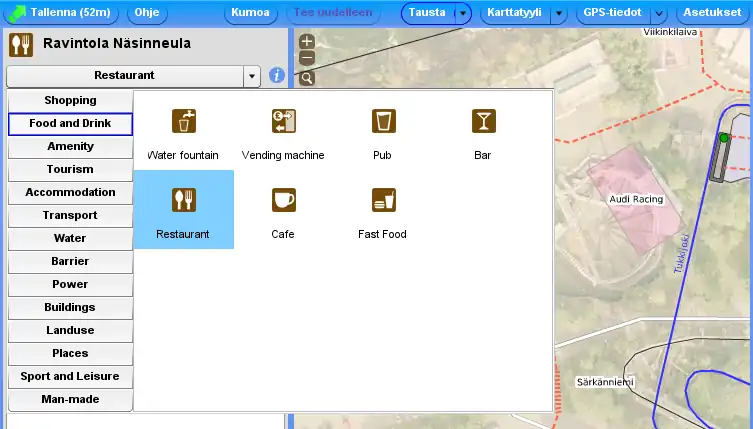
Task: Select the Fast Food icon
Action: [x=383, y=200]
